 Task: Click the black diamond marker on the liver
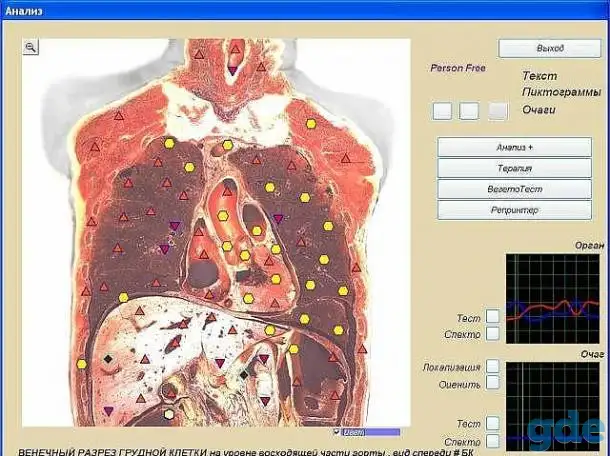108,359
